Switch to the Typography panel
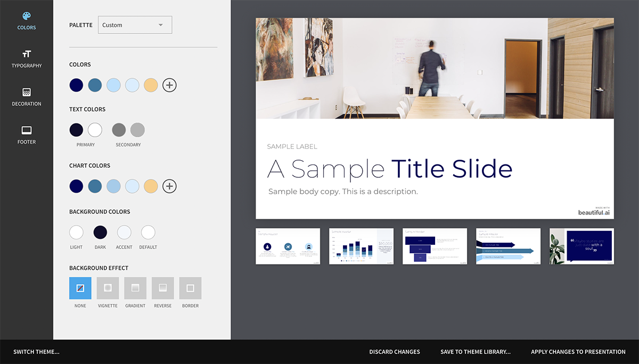 coord(26,58)
